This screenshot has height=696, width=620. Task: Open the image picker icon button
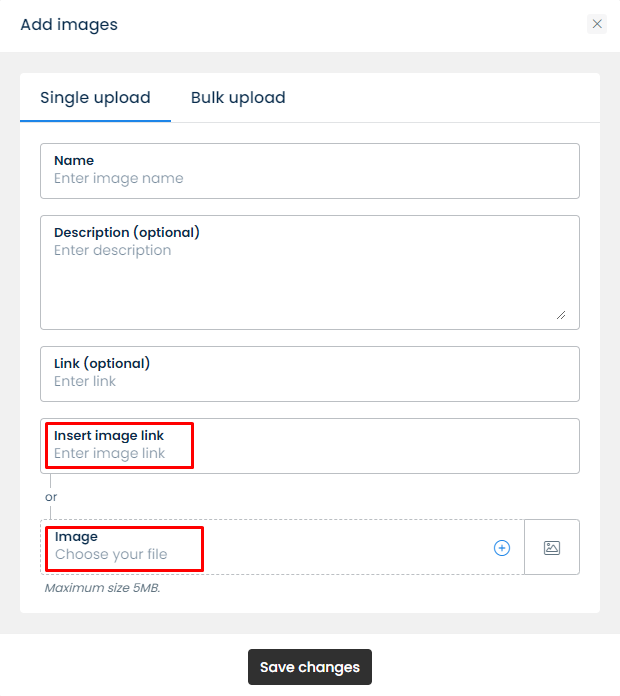pos(552,548)
